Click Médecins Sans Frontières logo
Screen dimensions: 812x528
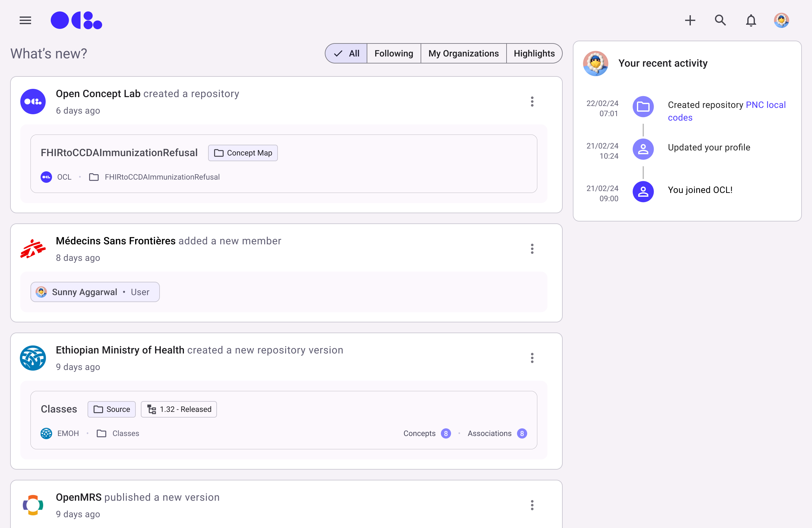33,249
